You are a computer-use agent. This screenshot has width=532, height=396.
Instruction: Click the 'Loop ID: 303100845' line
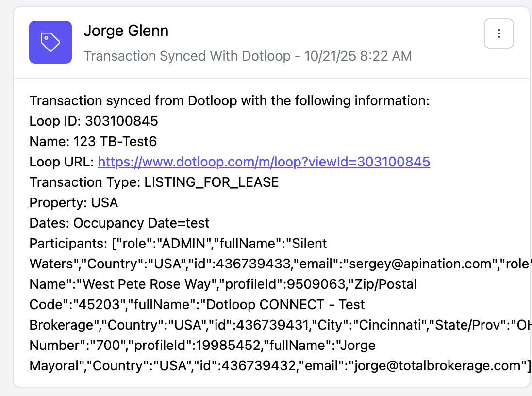click(94, 121)
